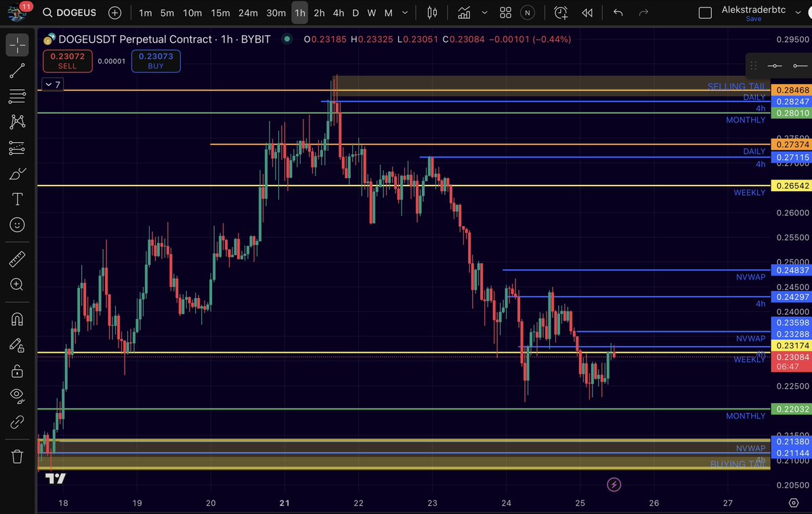Expand the indicator favorites dropdown arrow

pos(485,13)
